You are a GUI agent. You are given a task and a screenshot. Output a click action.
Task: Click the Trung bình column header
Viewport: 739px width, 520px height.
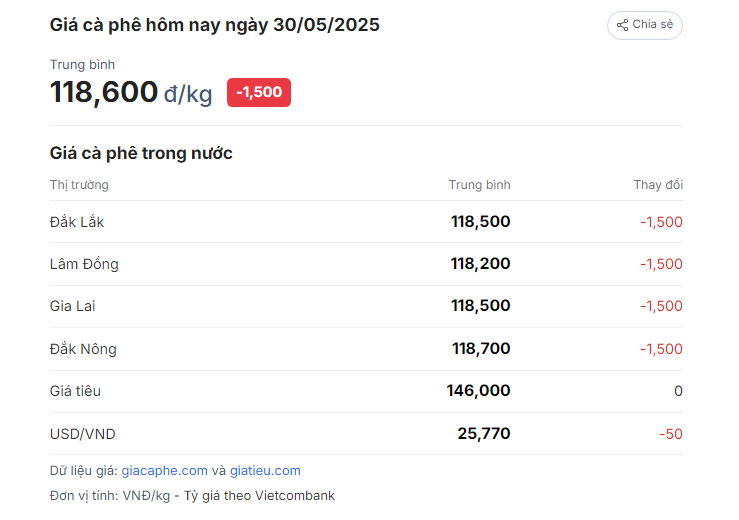(479, 185)
